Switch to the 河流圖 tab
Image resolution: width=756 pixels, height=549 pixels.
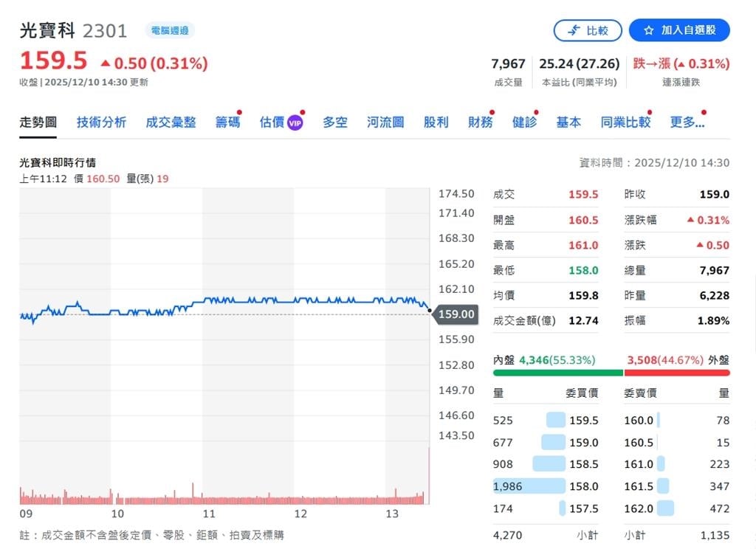tap(385, 122)
